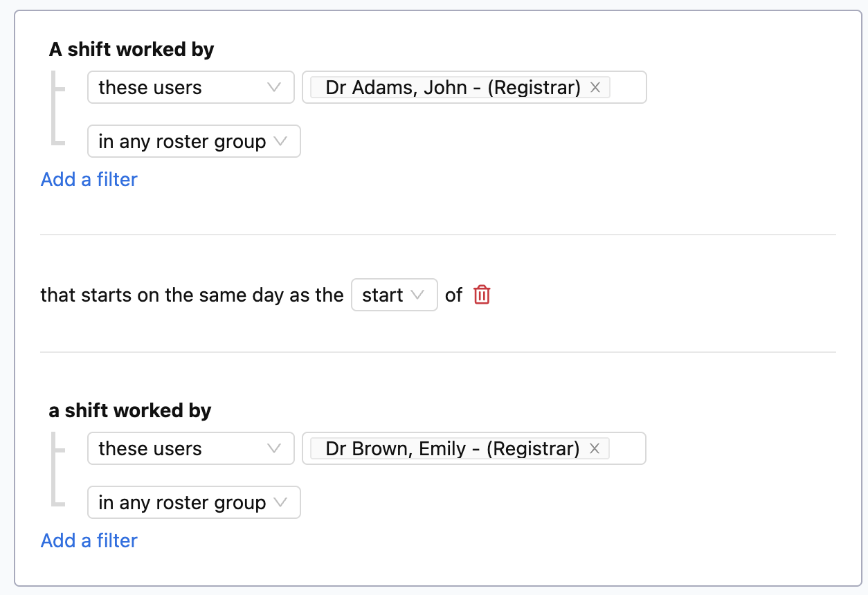Focus the user field containing Dr Adams
This screenshot has height=595, width=868.
coord(474,87)
